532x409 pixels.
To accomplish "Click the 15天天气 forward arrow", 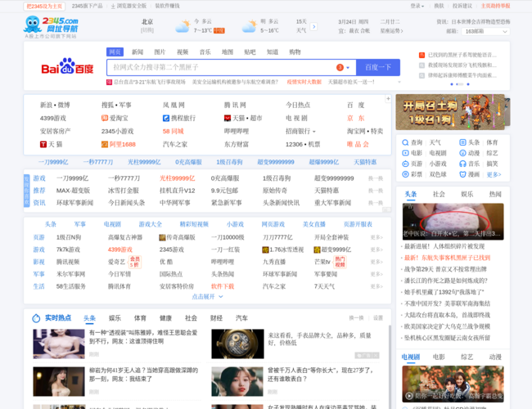I will pos(313,26).
